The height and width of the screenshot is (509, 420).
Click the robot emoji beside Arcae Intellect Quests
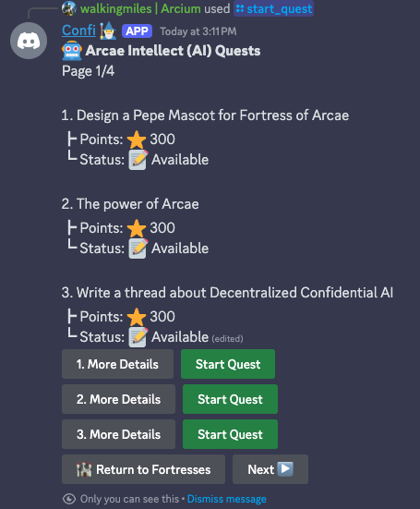click(x=72, y=51)
